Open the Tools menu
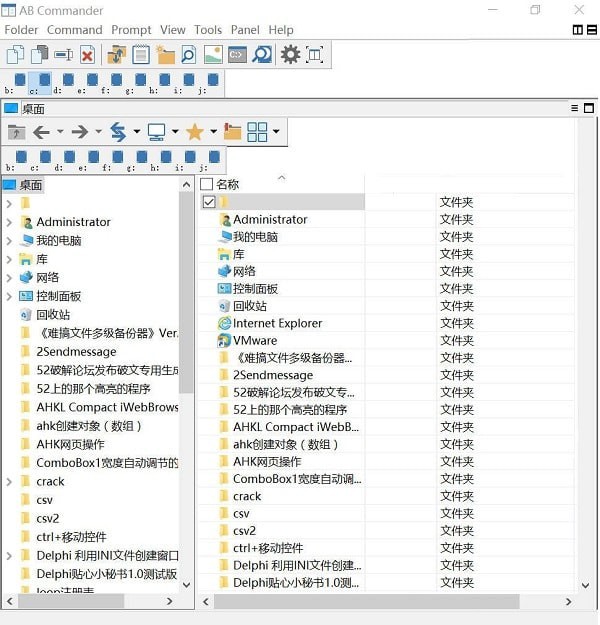 (208, 30)
